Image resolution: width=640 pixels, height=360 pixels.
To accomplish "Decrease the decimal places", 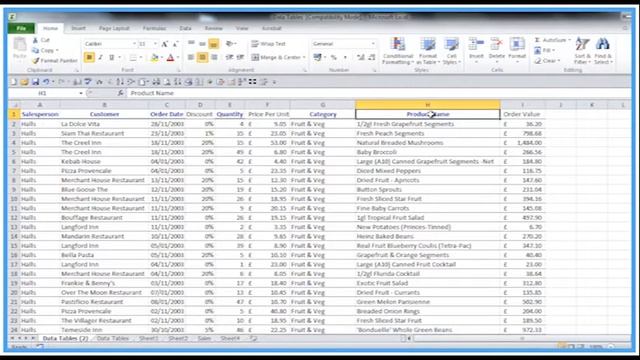I will pos(371,58).
